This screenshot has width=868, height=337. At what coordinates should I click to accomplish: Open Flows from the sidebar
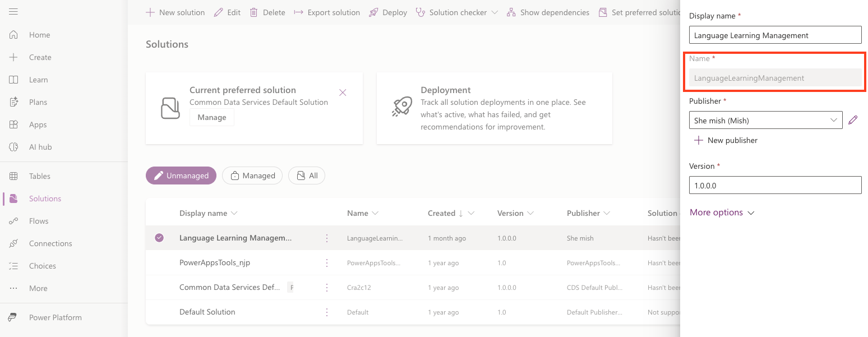(38, 221)
